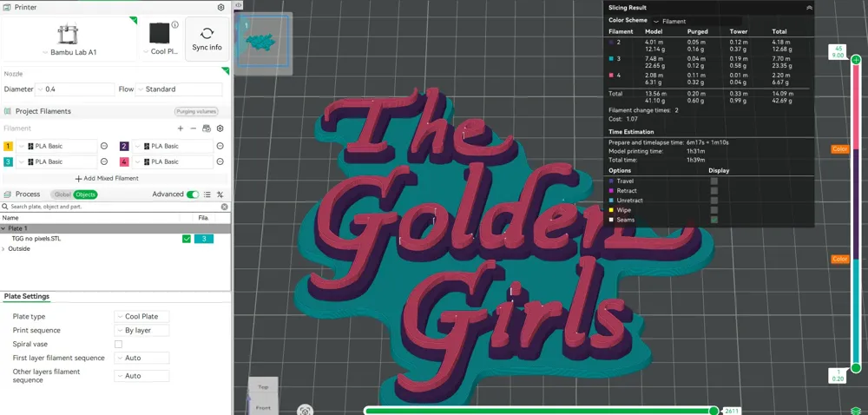This screenshot has height=415, width=868.
Task: Click the Printer panel icon
Action: pyautogui.click(x=7, y=7)
